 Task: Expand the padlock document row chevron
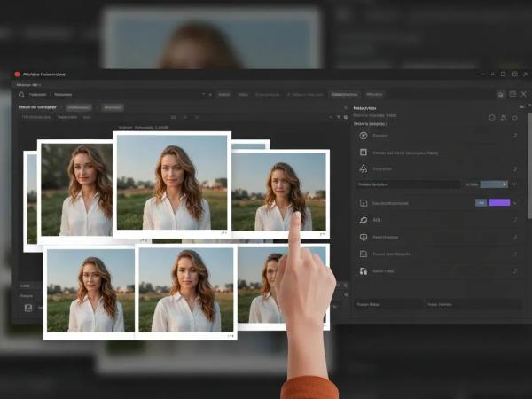click(514, 271)
